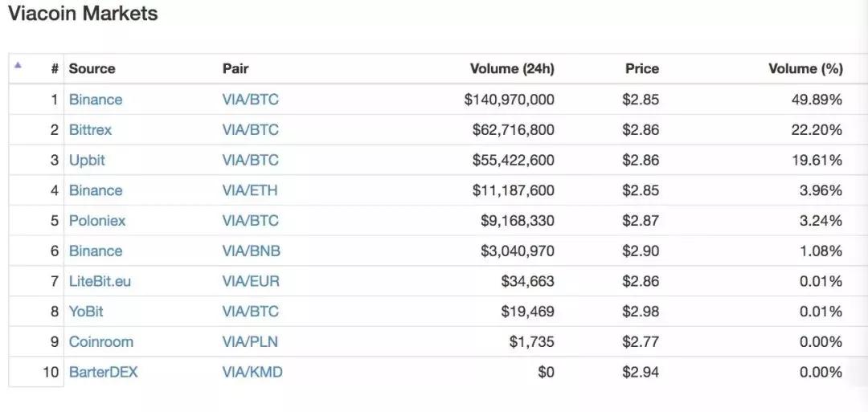Open the Upbit exchange link
868x412 pixels.
click(x=87, y=161)
